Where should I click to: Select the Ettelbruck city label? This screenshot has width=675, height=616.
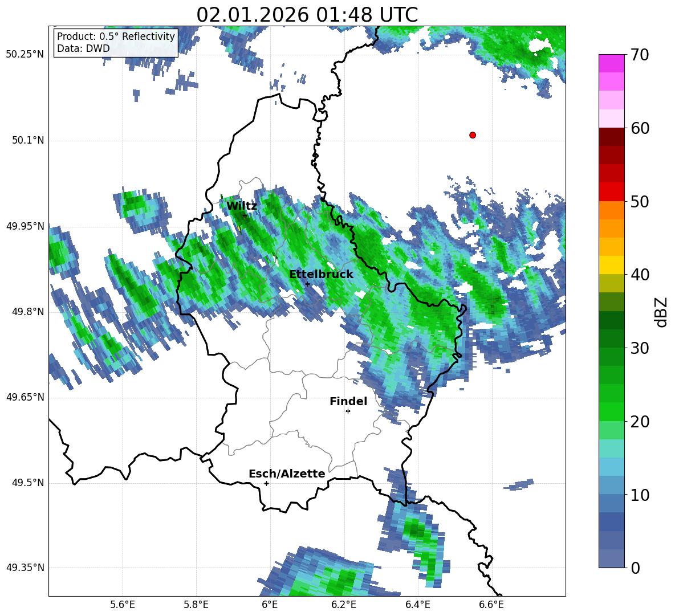321,275
